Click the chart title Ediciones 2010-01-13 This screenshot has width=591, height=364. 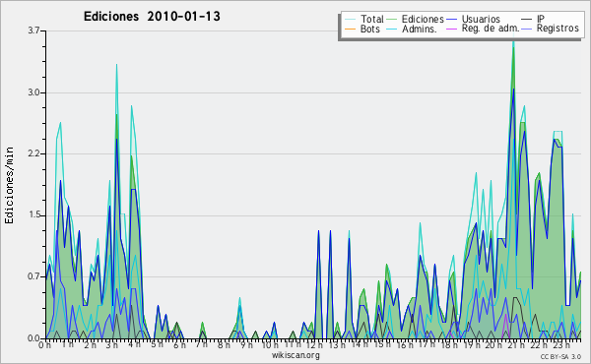tap(152, 17)
